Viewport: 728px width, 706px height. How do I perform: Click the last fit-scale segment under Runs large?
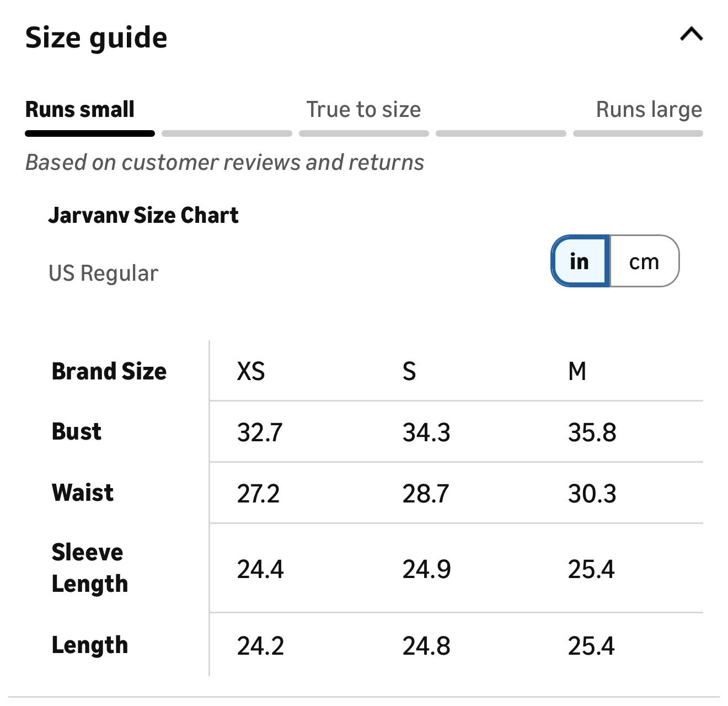click(638, 133)
